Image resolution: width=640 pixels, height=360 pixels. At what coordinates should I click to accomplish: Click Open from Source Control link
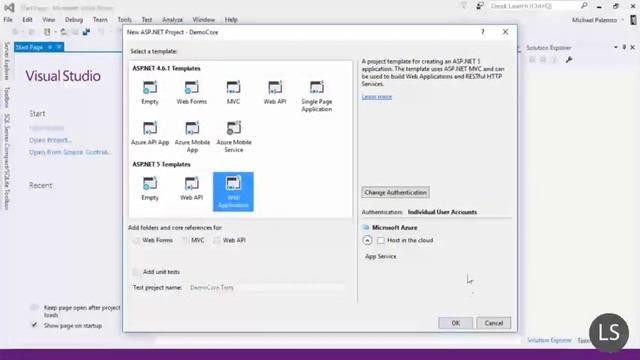[x=70, y=152]
